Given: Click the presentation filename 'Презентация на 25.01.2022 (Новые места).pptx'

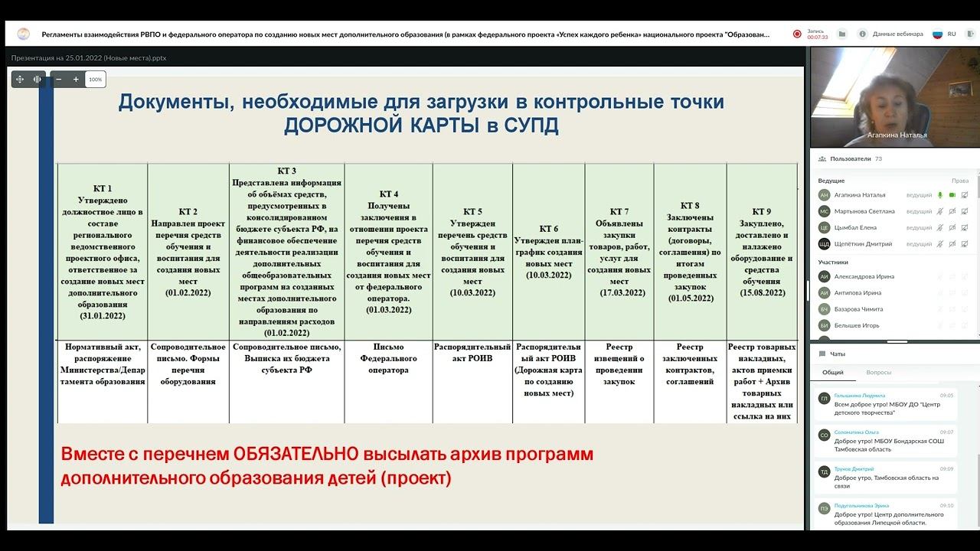Looking at the screenshot, I should coord(89,57).
